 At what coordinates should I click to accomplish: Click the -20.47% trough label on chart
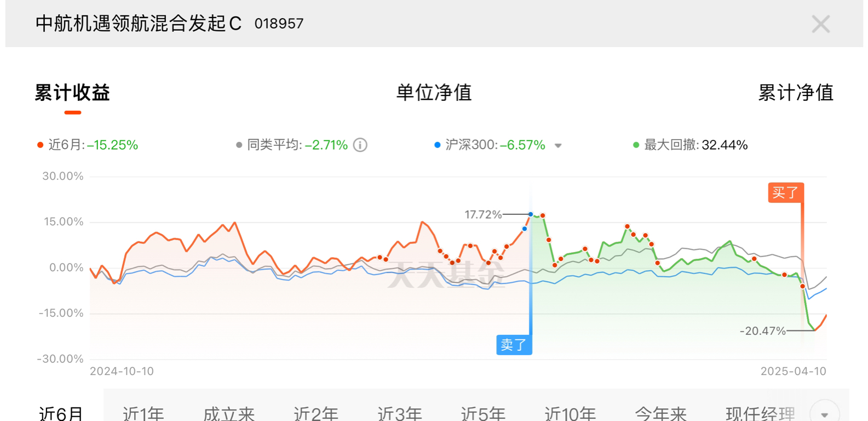coord(762,331)
